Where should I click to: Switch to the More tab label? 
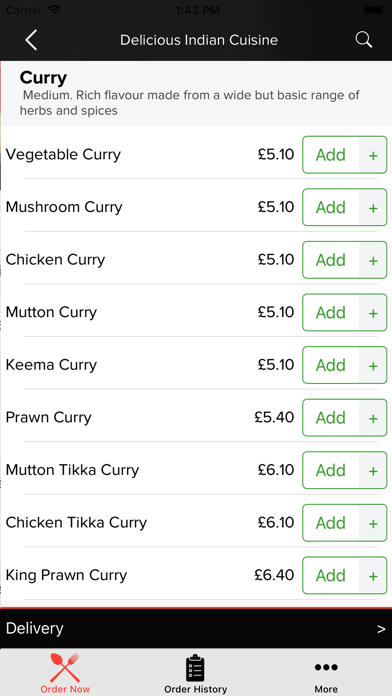[326, 689]
